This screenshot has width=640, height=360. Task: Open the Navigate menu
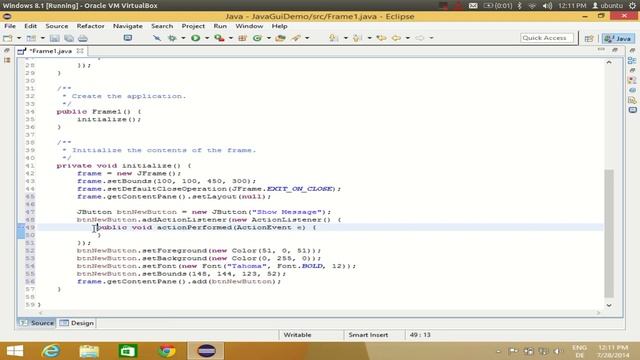(128, 26)
